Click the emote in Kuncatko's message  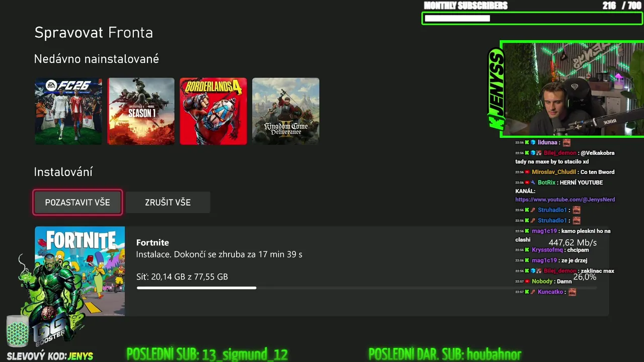[572, 292]
